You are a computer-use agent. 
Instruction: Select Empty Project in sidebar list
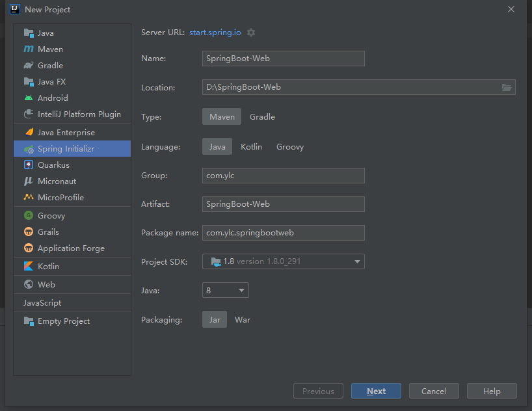[x=72, y=321]
